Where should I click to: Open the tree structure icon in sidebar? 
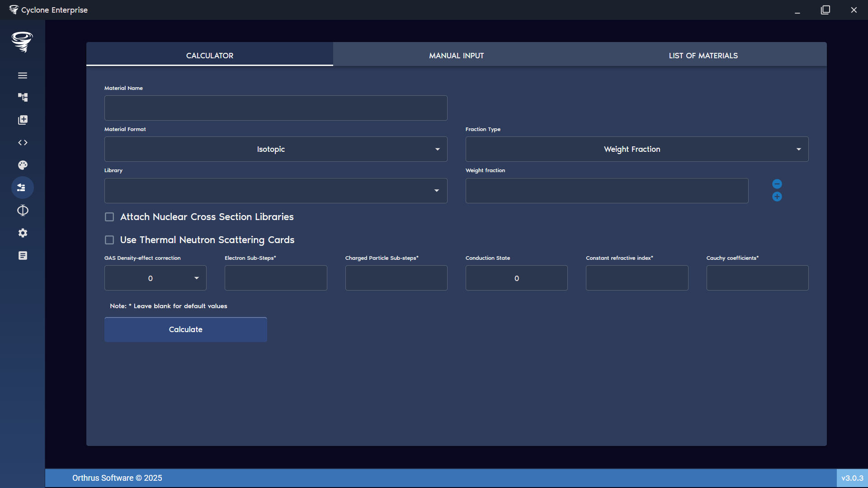coord(23,97)
